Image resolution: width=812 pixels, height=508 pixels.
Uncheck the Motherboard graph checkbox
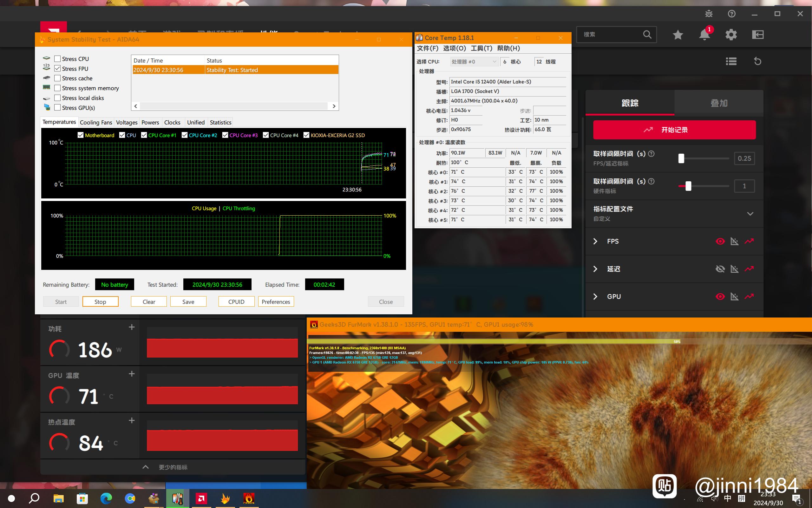81,135
